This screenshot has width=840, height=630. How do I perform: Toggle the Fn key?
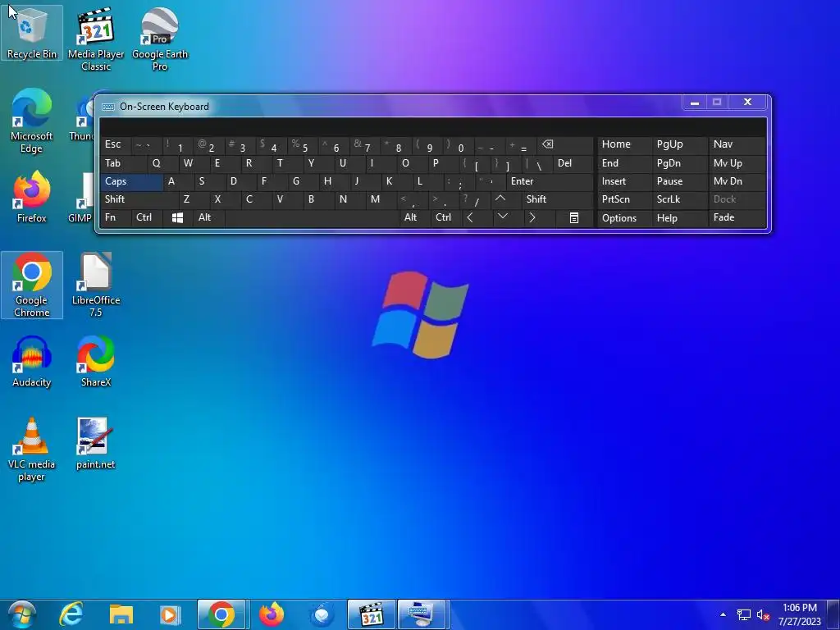115,217
